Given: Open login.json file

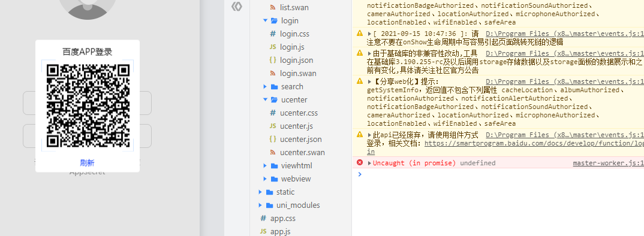Looking at the screenshot, I should 297,60.
